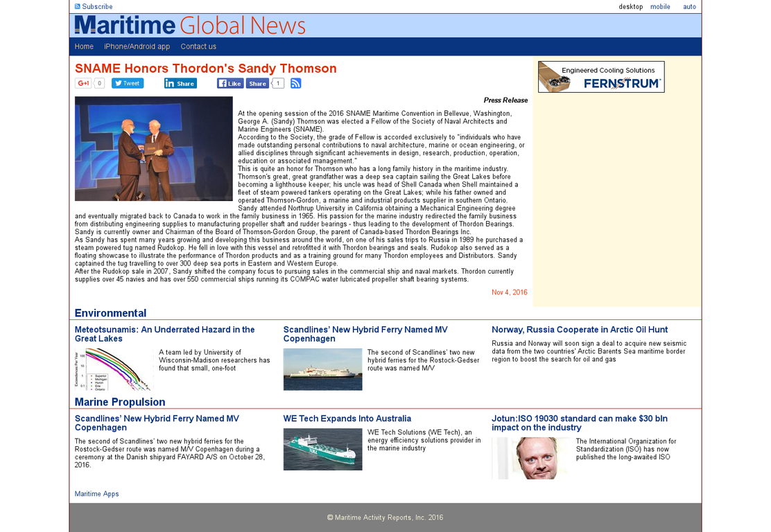Image resolution: width=771 pixels, height=532 pixels.
Task: Open iPhone/Android app menu item
Action: point(137,46)
